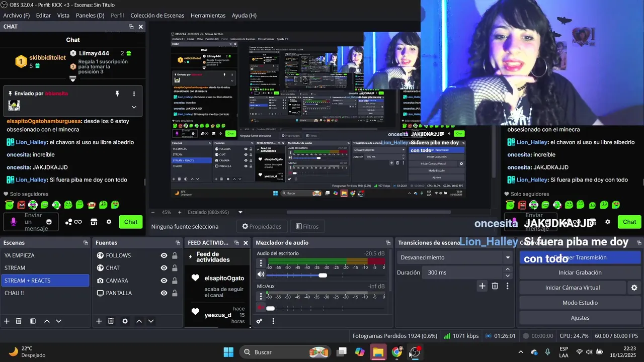Move the selected scene up
The height and width of the screenshot is (362, 644).
(x=47, y=321)
